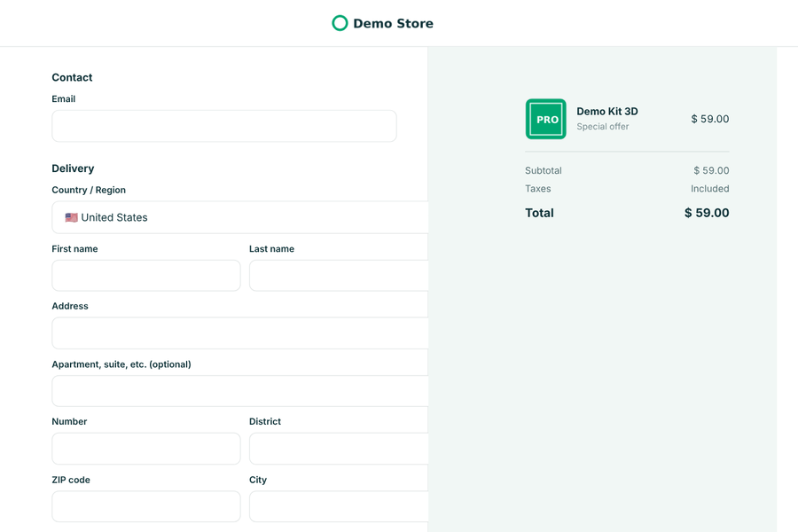The image size is (798, 532).
Task: Click the Special offer text
Action: click(x=603, y=126)
